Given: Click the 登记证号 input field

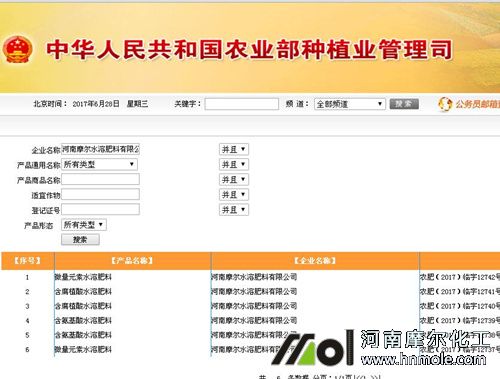Looking at the screenshot, I should (100, 209).
